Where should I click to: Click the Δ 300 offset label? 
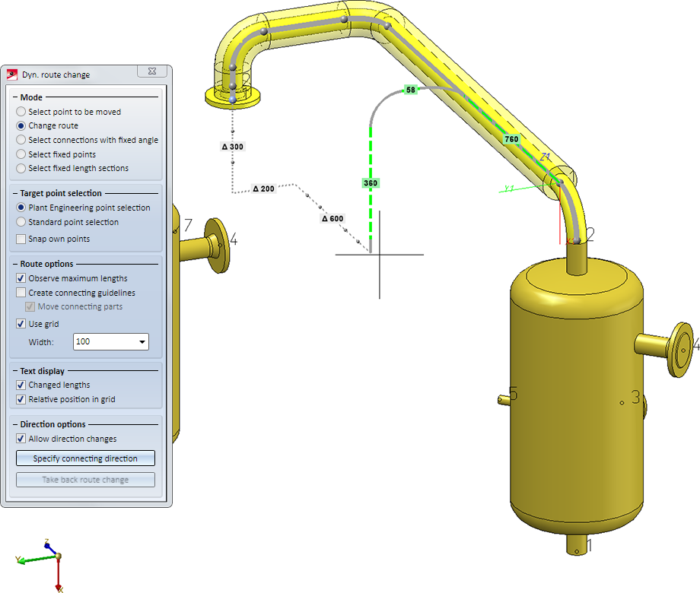point(233,147)
